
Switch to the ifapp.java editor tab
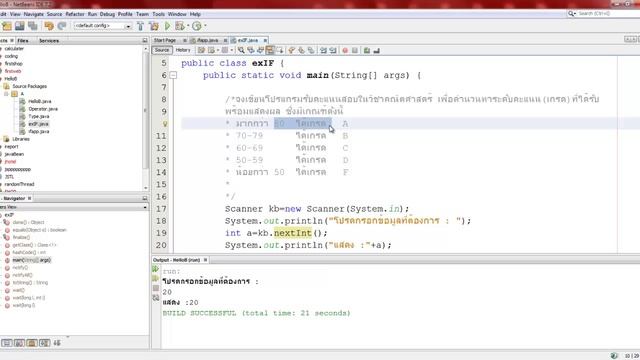[207, 40]
